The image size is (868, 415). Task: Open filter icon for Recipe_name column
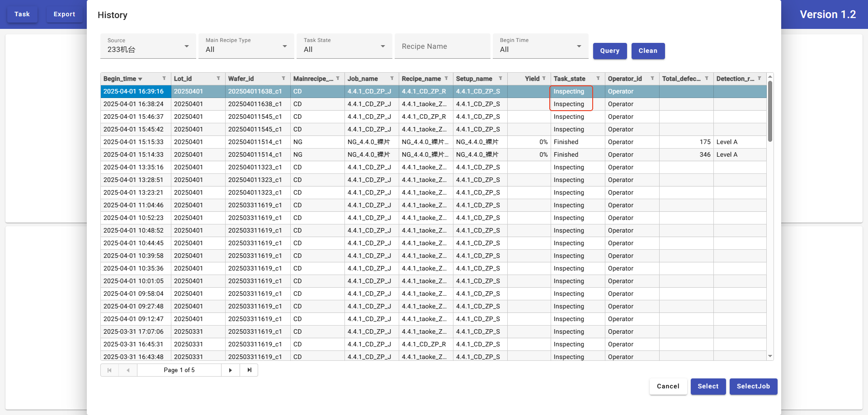(446, 79)
